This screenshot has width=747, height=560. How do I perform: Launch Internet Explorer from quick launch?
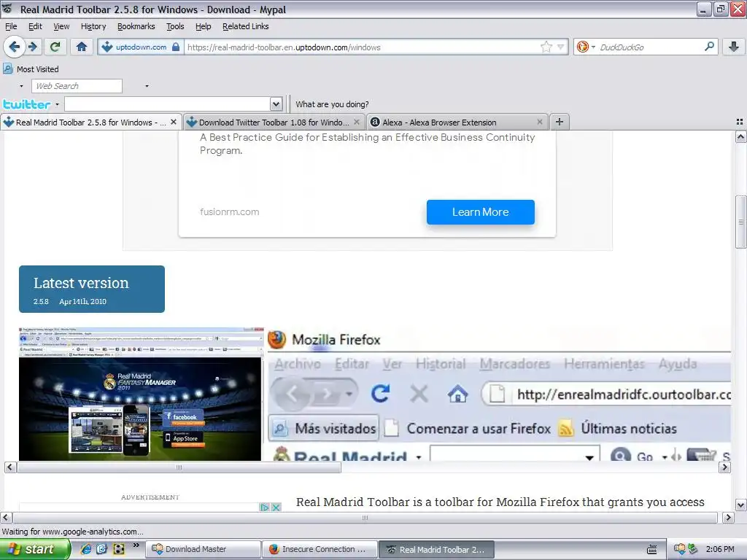pyautogui.click(x=86, y=549)
